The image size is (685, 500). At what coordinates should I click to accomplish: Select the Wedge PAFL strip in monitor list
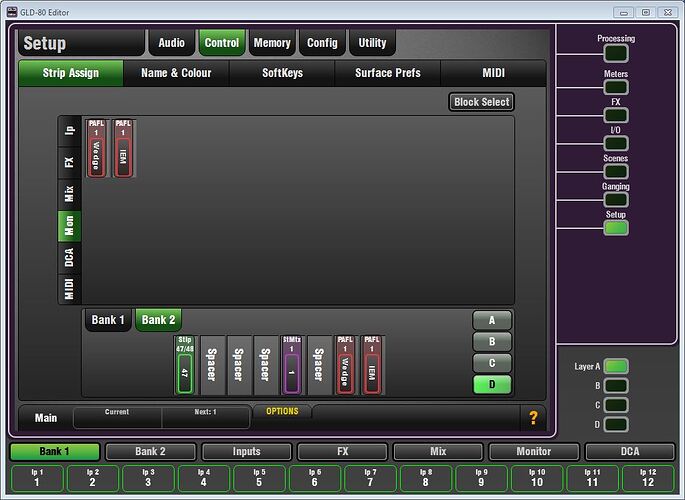click(x=97, y=148)
